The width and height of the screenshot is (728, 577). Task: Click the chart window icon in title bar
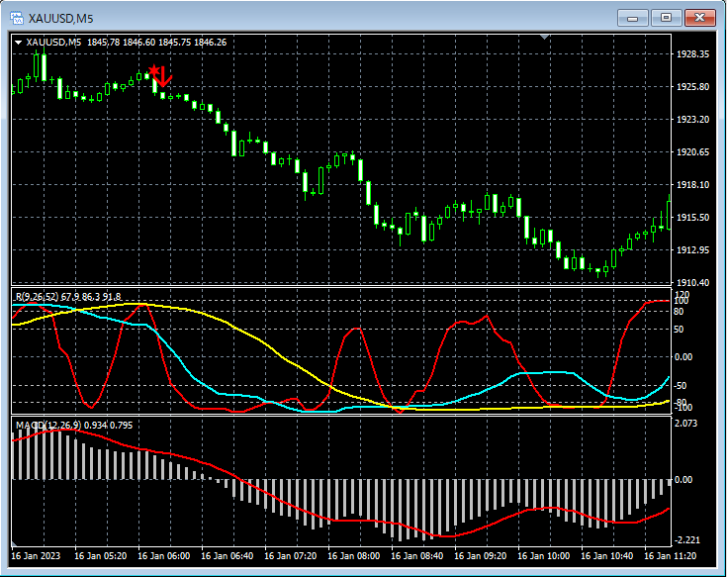click(x=16, y=18)
